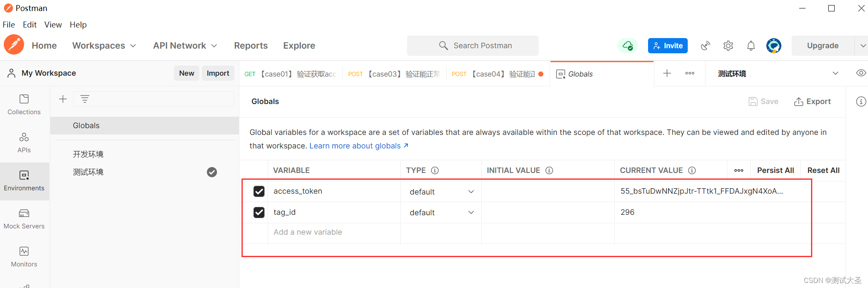Click active checkmark for 测试环境

[x=212, y=172]
